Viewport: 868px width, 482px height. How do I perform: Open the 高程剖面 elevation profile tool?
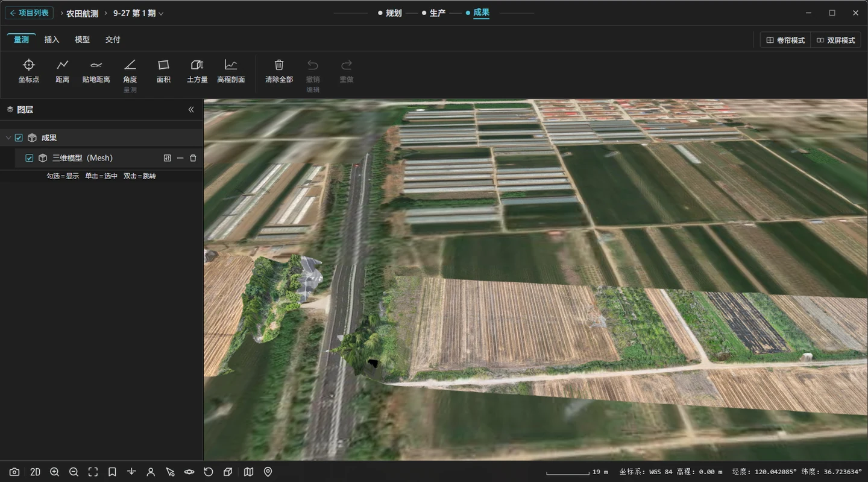(231, 71)
